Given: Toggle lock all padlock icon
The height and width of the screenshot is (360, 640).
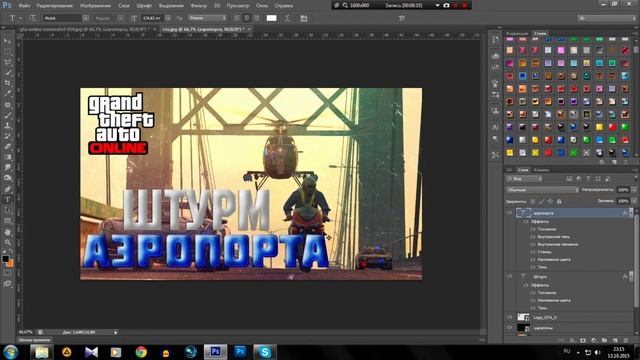Looking at the screenshot, I should 559,201.
